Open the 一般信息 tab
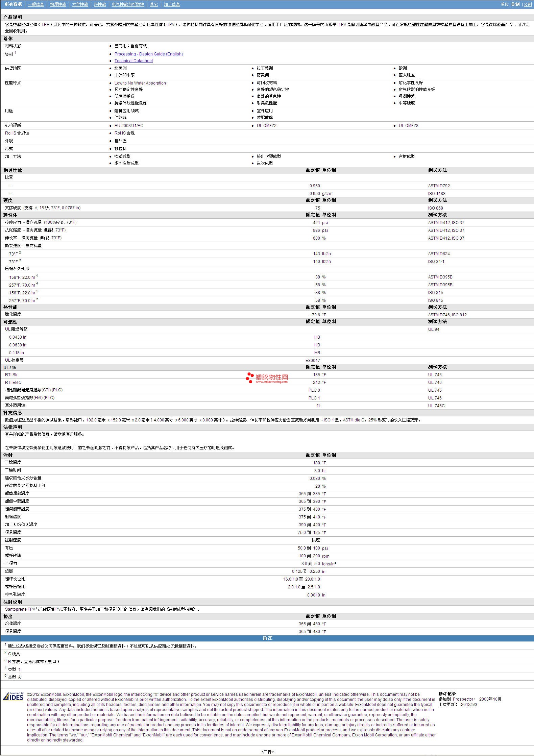 click(x=36, y=4)
